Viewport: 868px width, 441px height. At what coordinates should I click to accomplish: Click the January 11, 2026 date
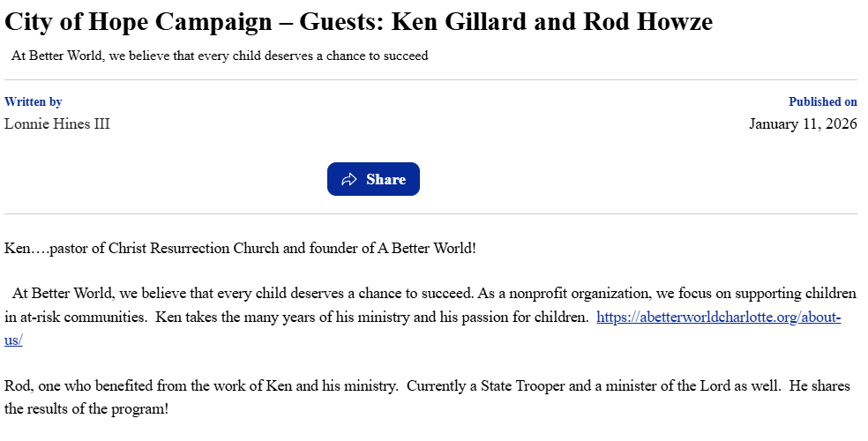(803, 123)
